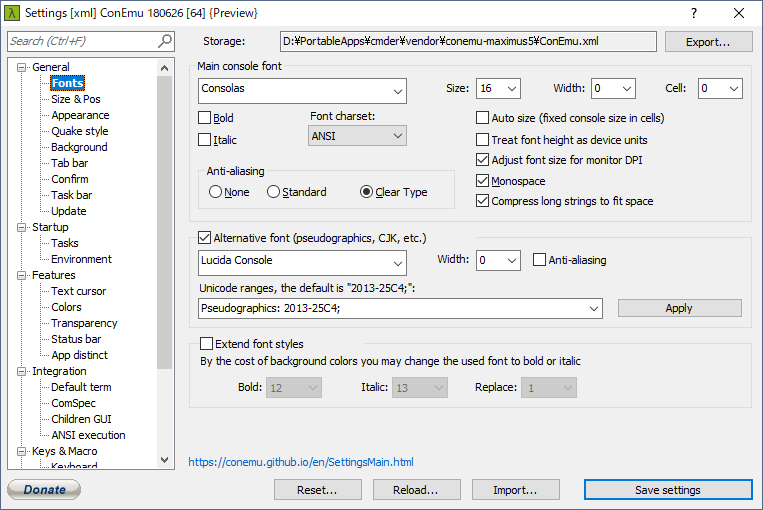Open the ComSpec settings page

(73, 403)
